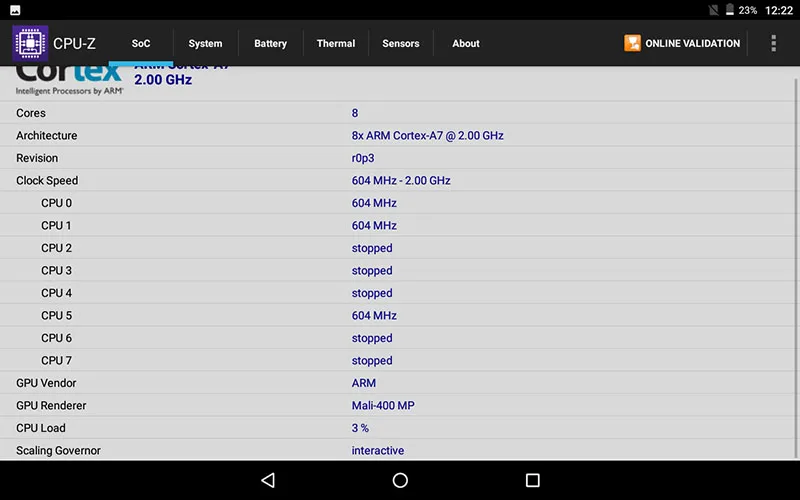Tap the CPU 5 value 604 MHz
The width and height of the screenshot is (800, 500).
point(374,315)
